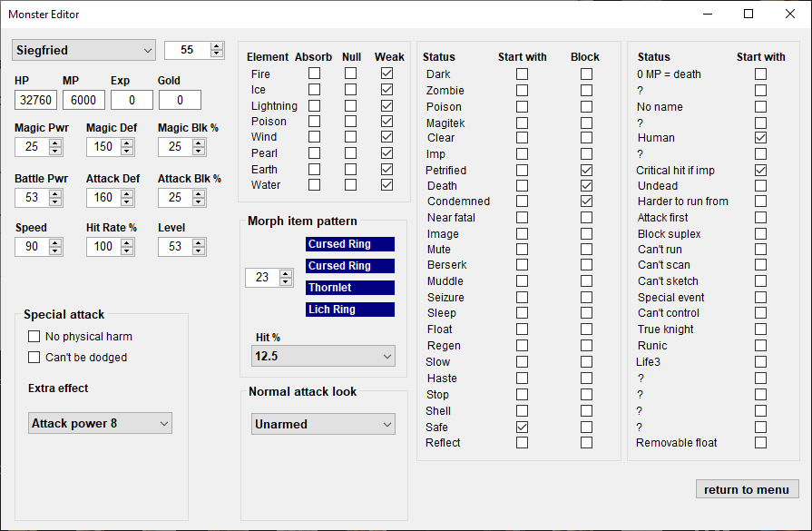Toggle the Lightning Null checkbox
The height and width of the screenshot is (531, 812).
click(350, 105)
